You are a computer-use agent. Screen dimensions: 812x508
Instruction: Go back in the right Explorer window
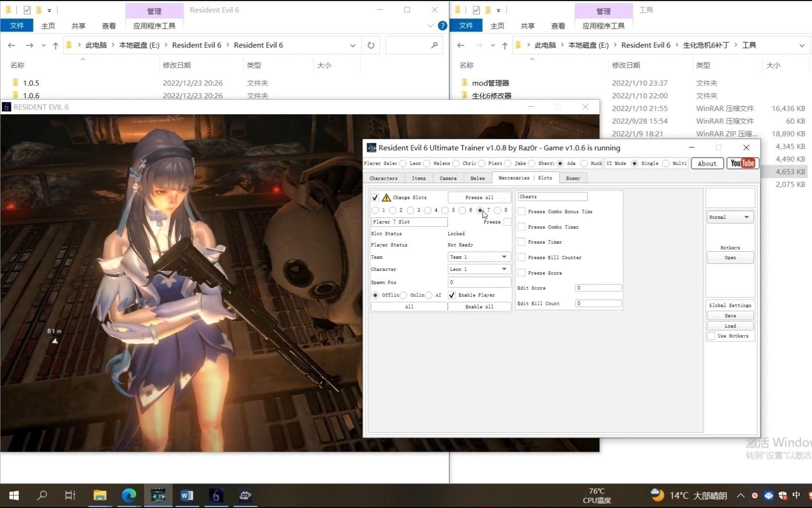click(461, 45)
